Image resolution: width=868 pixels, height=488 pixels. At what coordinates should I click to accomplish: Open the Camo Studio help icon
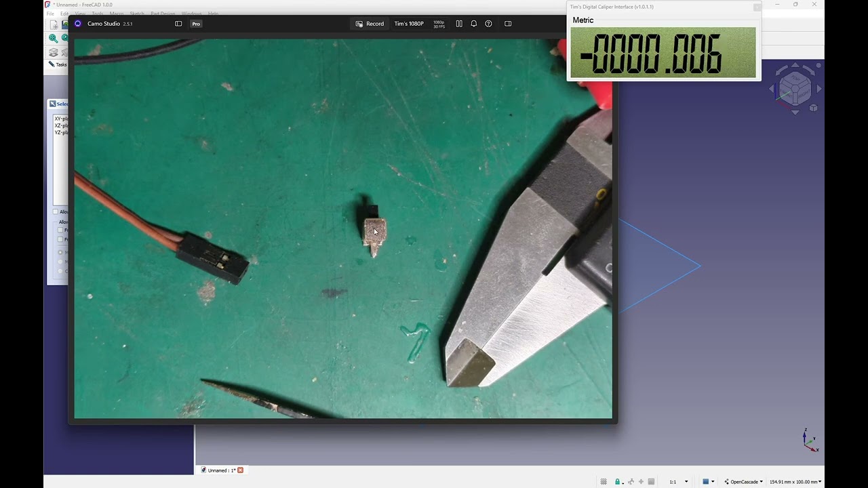tap(488, 24)
